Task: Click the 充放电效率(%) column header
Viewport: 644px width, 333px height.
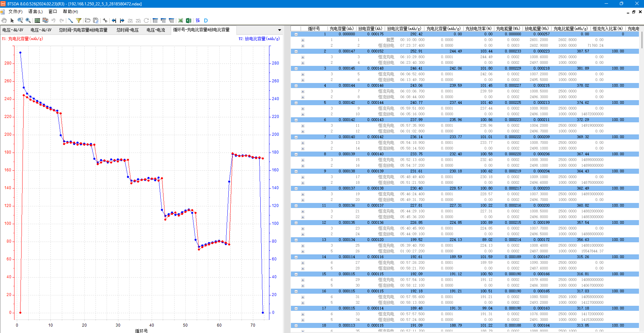Action: click(479, 29)
